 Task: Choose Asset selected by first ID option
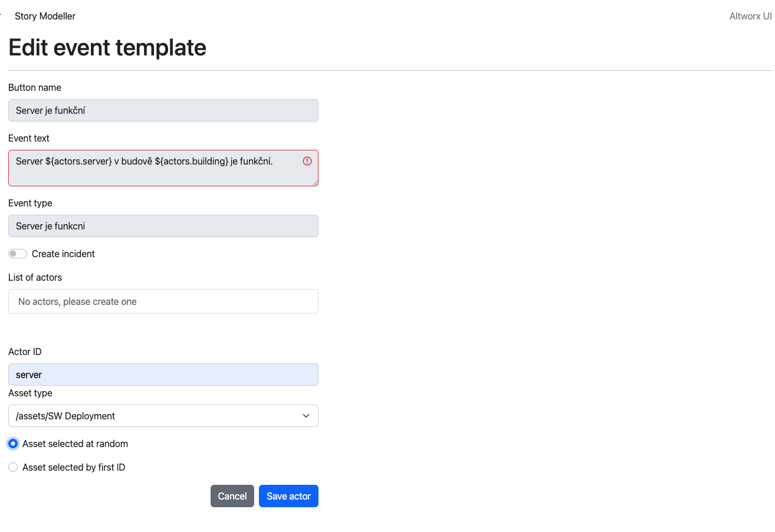13,467
